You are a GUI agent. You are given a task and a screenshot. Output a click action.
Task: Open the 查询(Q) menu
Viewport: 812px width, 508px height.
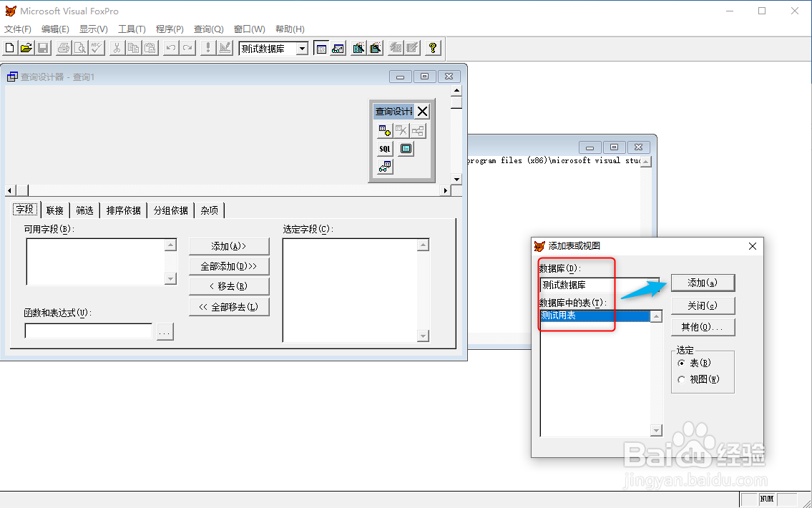point(208,29)
